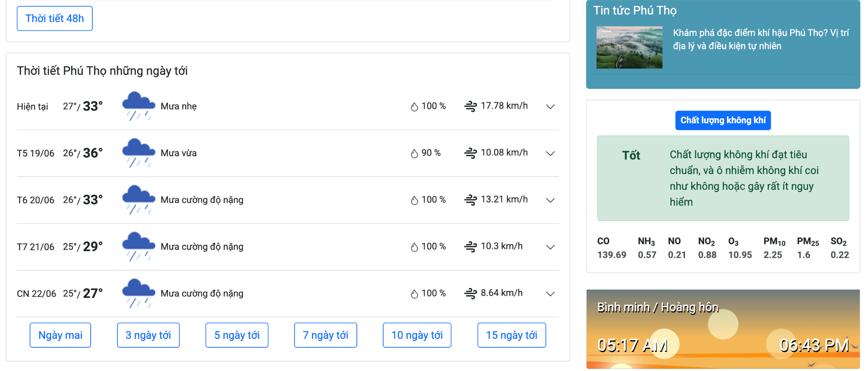Click the Chất lượng không khí button
Viewport: 868px width, 371px height.
pos(723,120)
